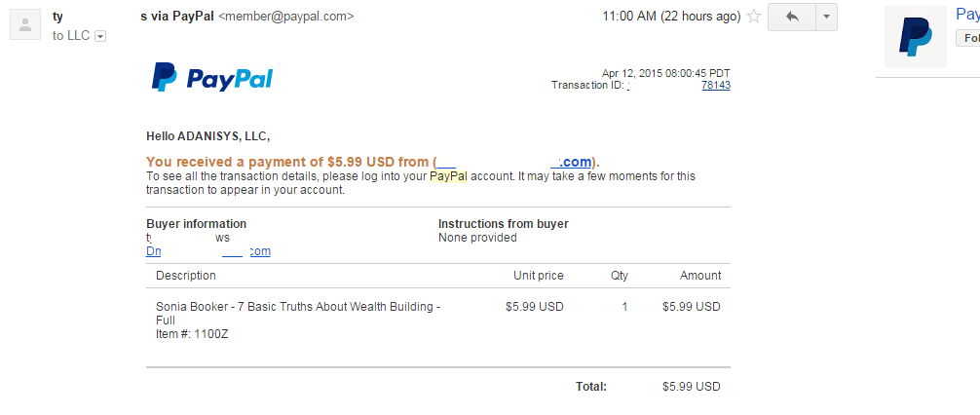Click the Buyer information heading
The height and width of the screenshot is (415, 980).
196,224
